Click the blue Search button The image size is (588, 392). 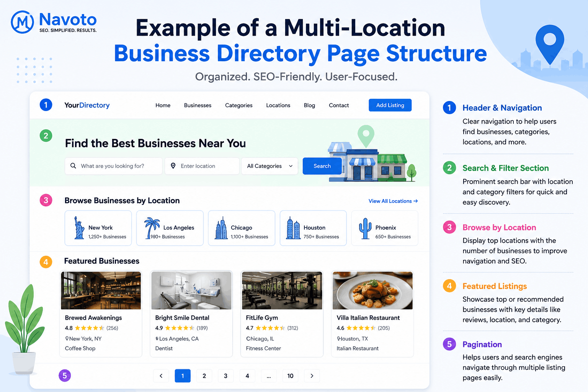click(x=322, y=166)
